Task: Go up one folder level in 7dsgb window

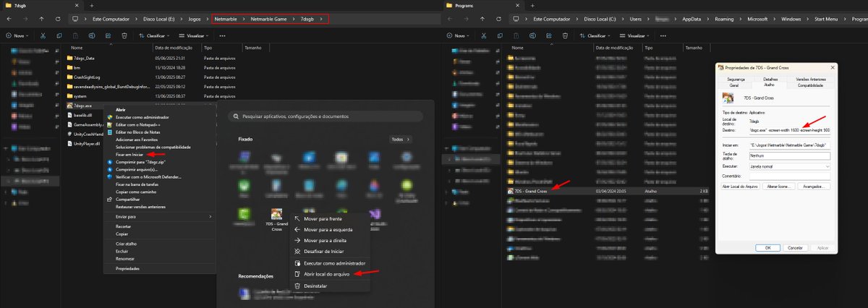Action: [x=41, y=18]
